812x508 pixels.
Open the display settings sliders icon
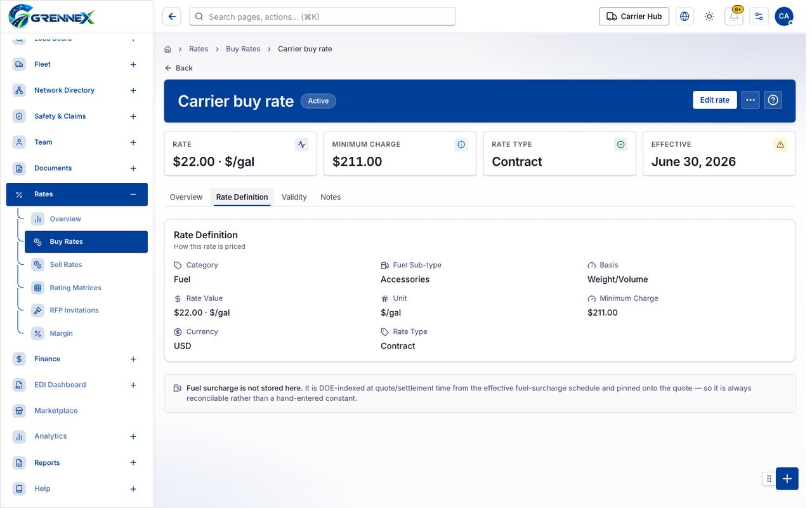tap(759, 17)
